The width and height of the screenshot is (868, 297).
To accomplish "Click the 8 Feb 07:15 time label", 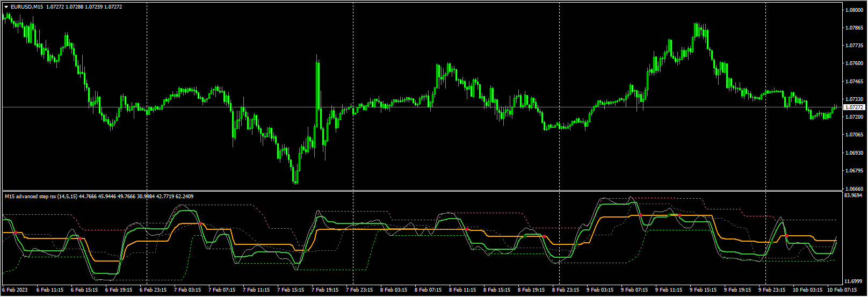I will click(428, 290).
